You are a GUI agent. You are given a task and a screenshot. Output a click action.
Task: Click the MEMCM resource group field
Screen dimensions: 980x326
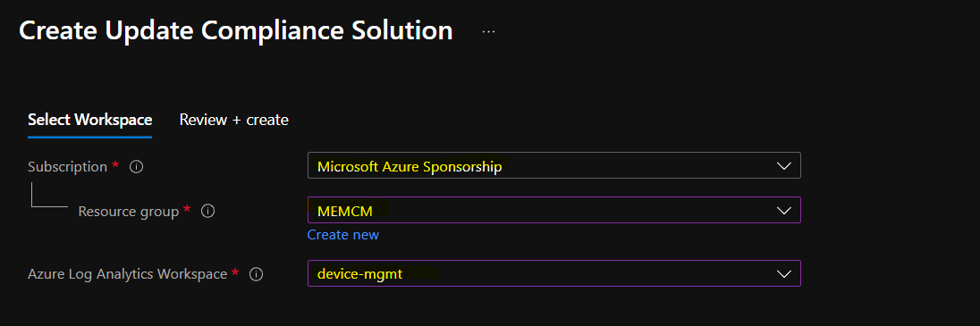pos(553,211)
